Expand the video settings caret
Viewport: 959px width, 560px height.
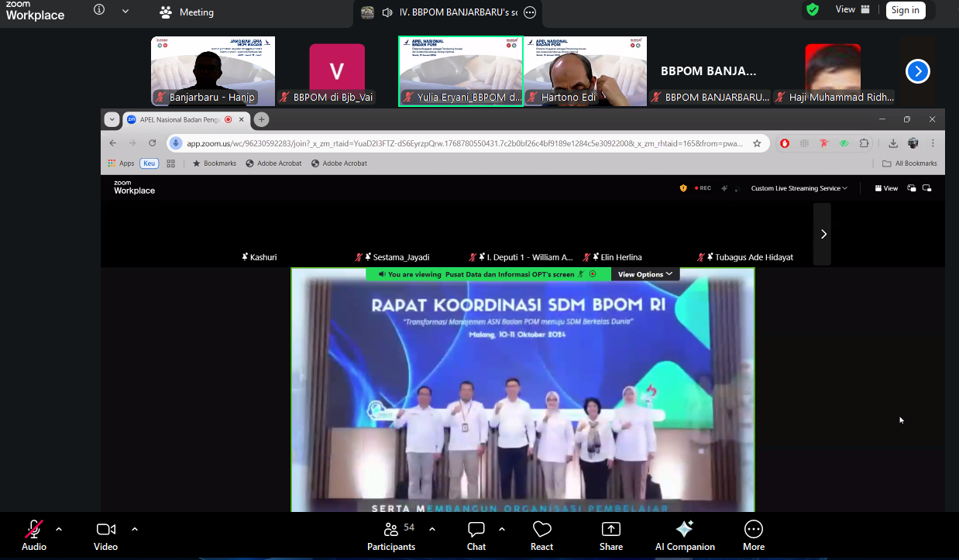[135, 529]
